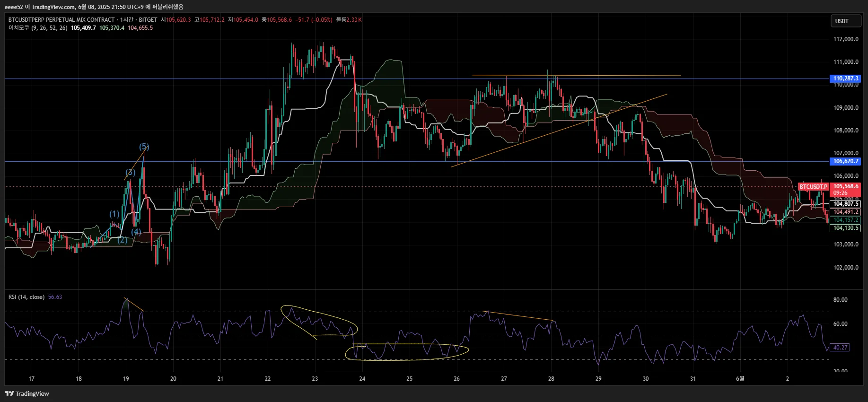Select the Elliott wave label (1)

[x=114, y=214]
